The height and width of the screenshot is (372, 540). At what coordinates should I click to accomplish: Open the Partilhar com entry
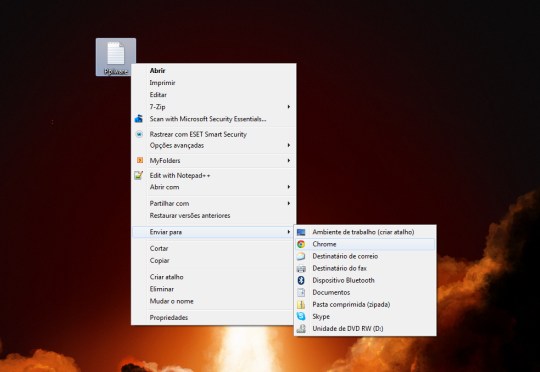tap(214, 204)
